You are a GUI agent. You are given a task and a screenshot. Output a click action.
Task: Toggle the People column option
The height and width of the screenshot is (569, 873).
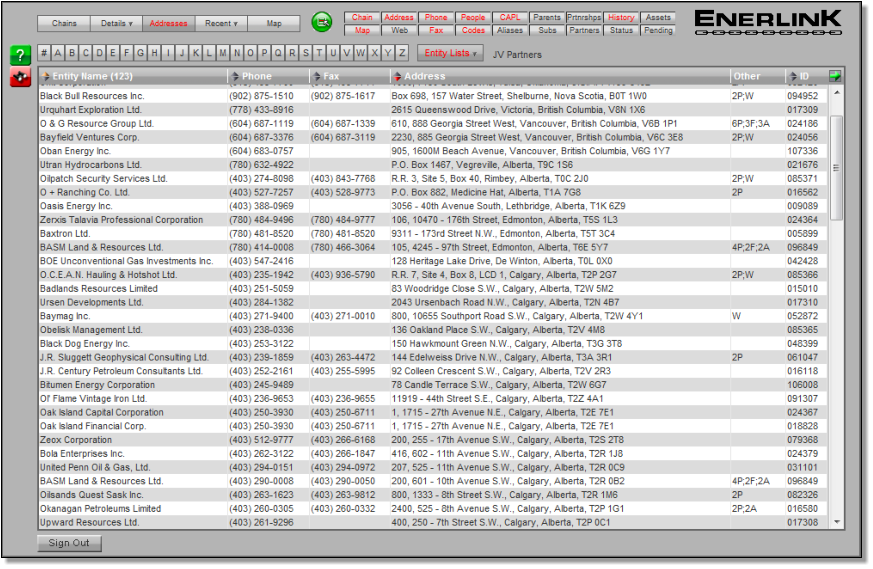tap(473, 17)
